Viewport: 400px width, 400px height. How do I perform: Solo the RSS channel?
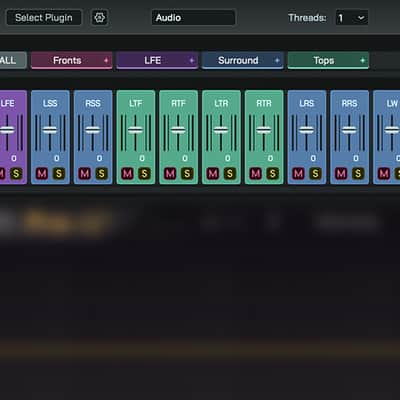[x=101, y=173]
